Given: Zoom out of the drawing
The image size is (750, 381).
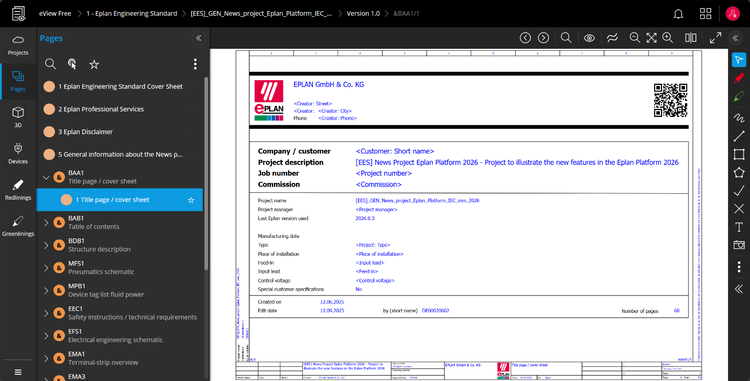Looking at the screenshot, I should click(x=635, y=38).
